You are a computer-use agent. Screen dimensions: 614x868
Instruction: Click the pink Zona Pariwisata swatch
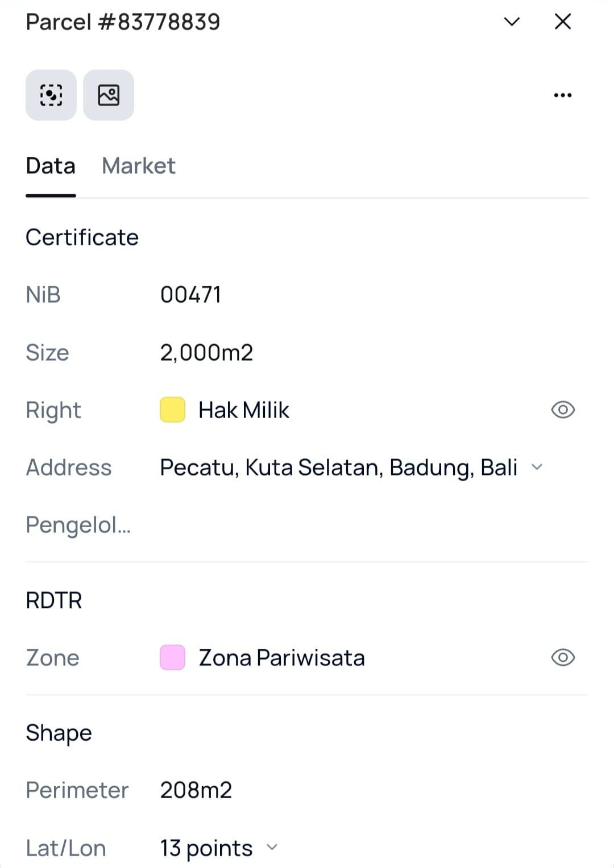[x=173, y=658]
